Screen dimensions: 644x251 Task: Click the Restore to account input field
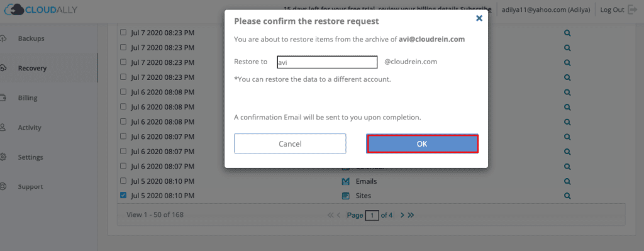coord(327,62)
